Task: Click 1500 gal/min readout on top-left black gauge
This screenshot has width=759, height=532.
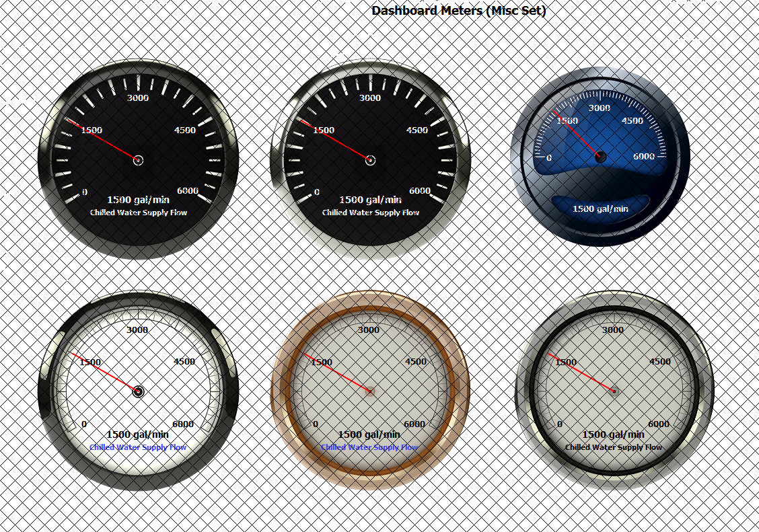Action: click(x=139, y=200)
